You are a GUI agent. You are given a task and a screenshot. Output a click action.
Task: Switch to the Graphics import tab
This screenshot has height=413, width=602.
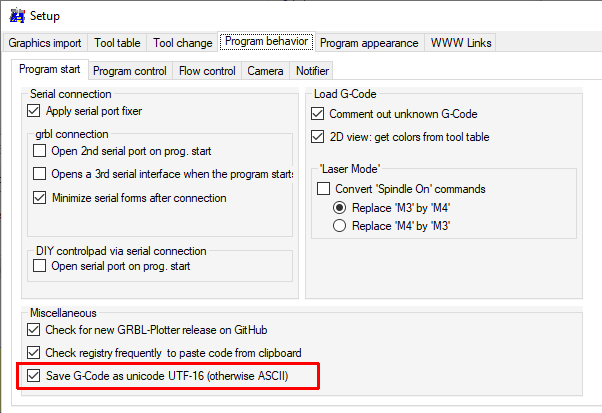pyautogui.click(x=46, y=43)
